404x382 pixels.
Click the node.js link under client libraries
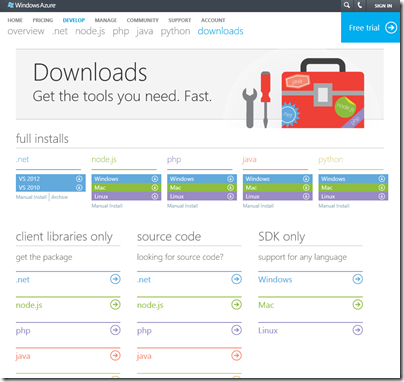(29, 305)
